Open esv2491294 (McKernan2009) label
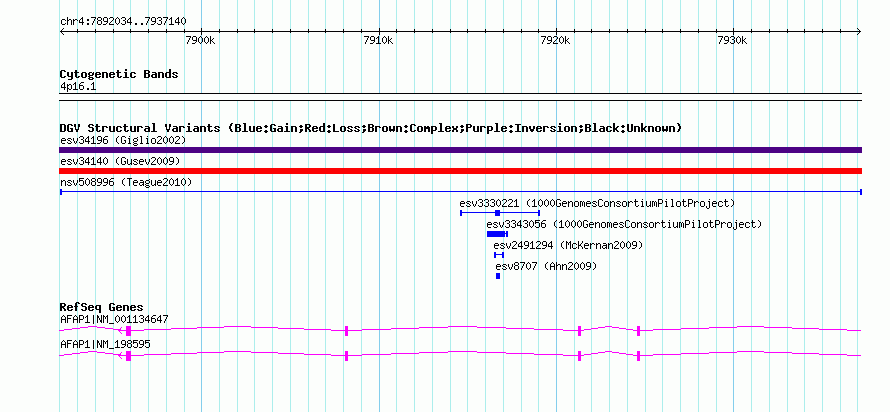 coord(568,245)
